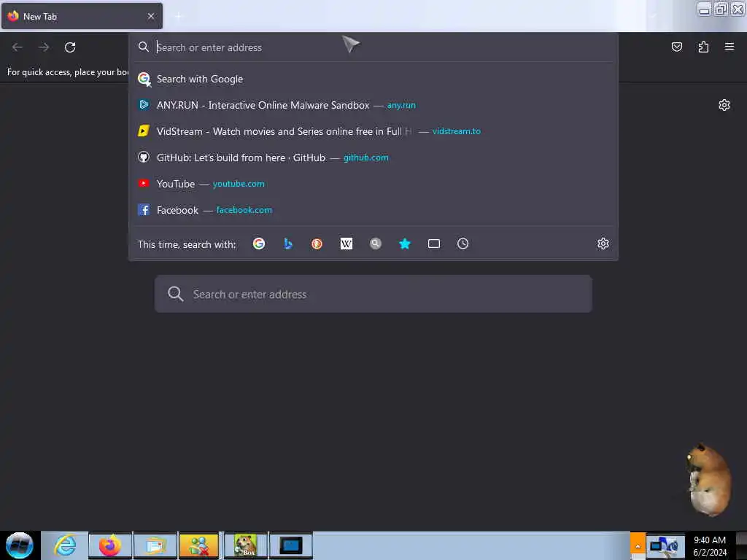This screenshot has width=747, height=560.
Task: Search this time with Google icon
Action: point(259,244)
